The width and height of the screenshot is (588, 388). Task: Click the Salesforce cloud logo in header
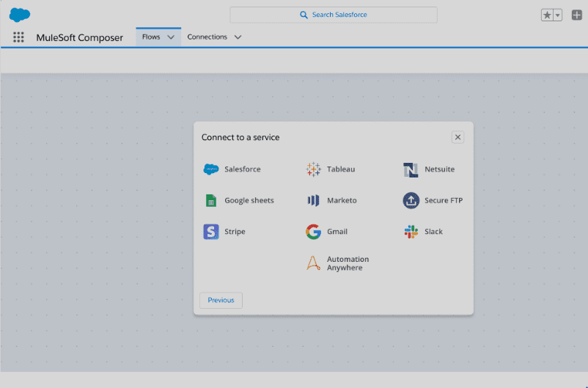pyautogui.click(x=20, y=15)
